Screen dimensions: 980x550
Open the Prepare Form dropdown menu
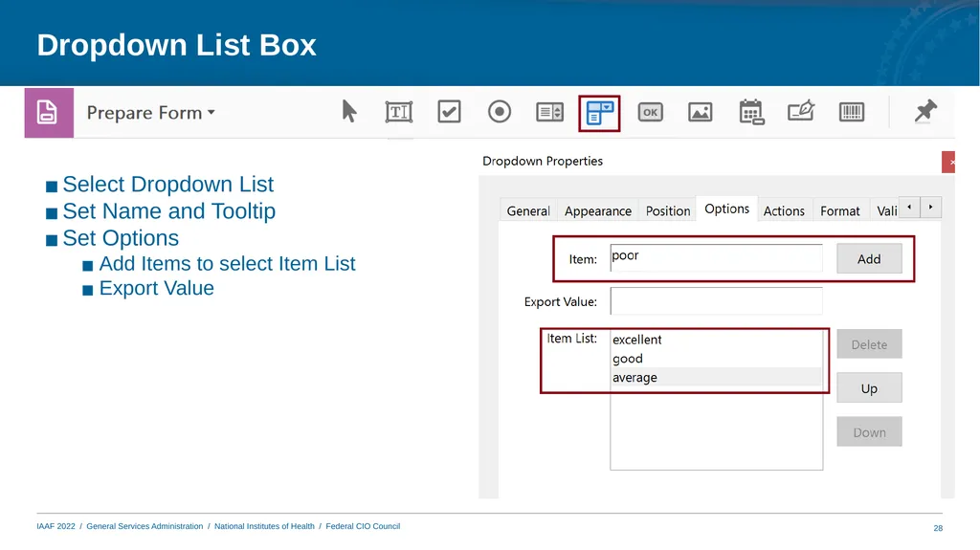pos(150,113)
